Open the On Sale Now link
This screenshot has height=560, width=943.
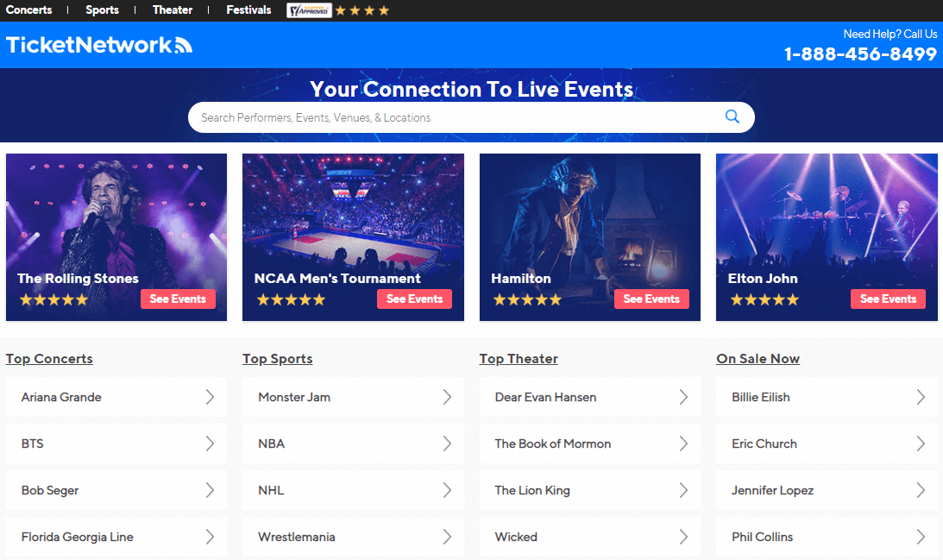coord(758,358)
